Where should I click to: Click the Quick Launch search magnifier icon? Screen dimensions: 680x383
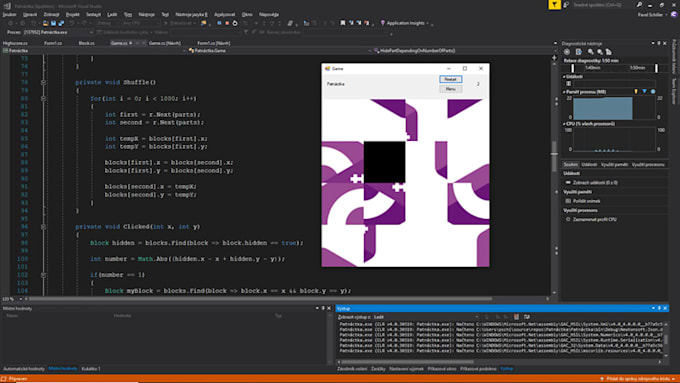click(639, 5)
